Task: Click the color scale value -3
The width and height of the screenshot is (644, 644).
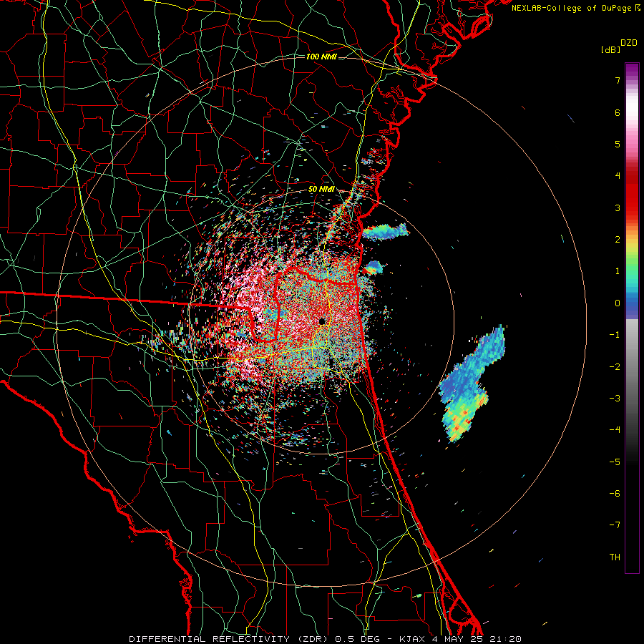Action: pos(615,399)
